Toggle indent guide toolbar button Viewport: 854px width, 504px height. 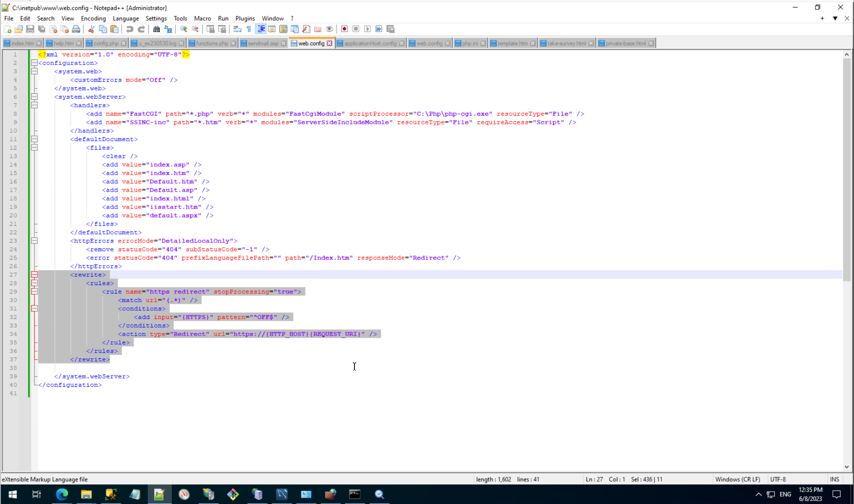(x=261, y=29)
